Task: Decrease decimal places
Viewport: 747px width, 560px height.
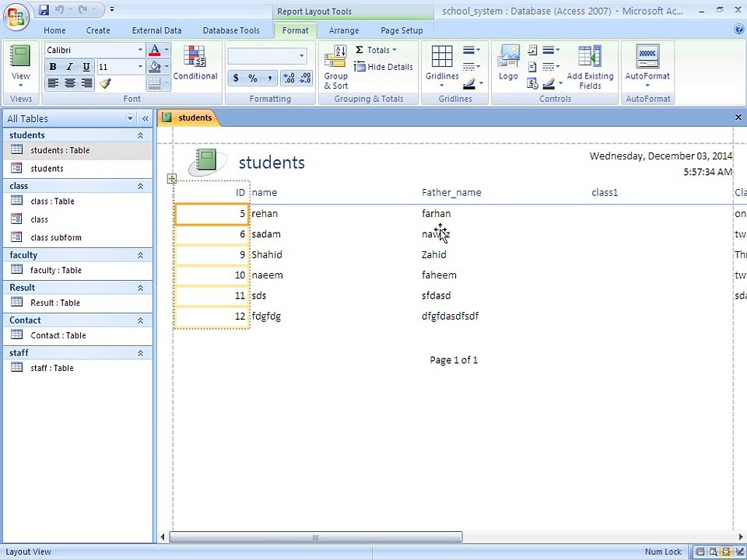Action: [x=305, y=78]
